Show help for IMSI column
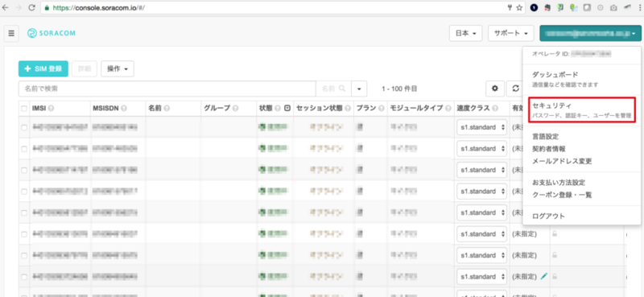 pos(51,109)
